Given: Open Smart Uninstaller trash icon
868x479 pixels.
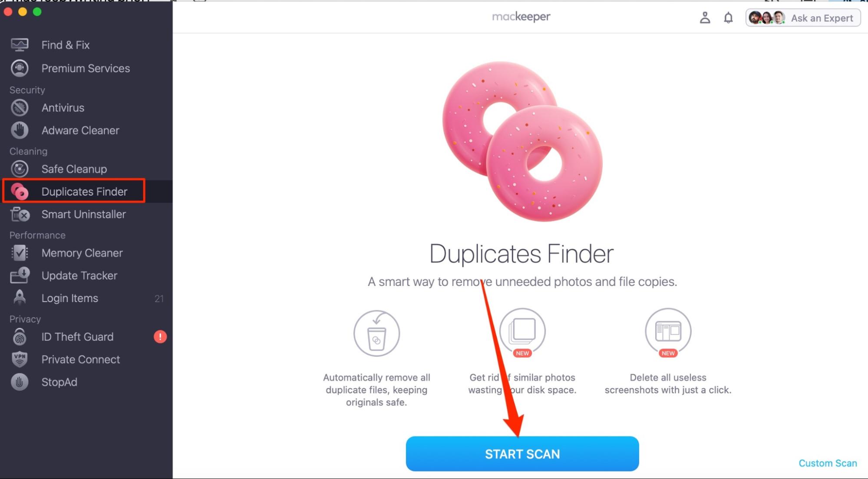Looking at the screenshot, I should coord(20,214).
